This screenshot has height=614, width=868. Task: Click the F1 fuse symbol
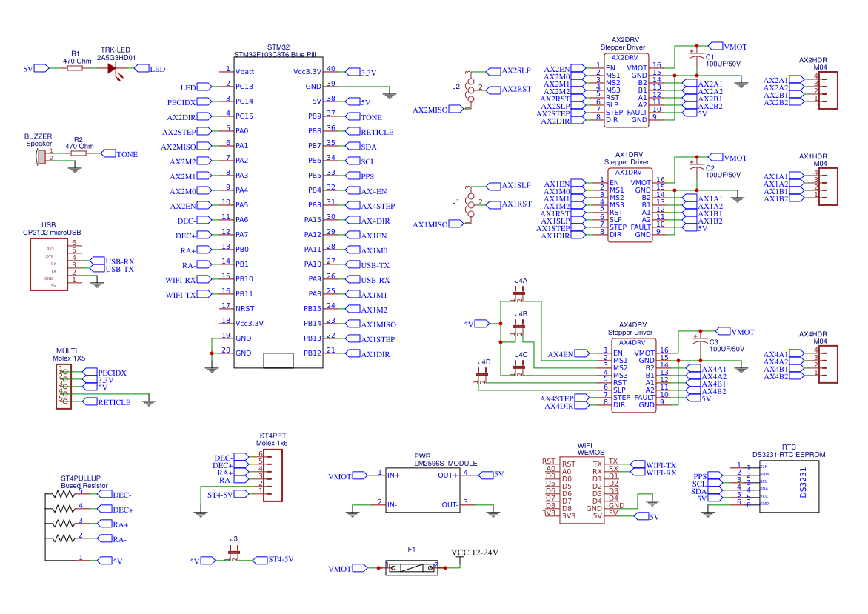410,567
